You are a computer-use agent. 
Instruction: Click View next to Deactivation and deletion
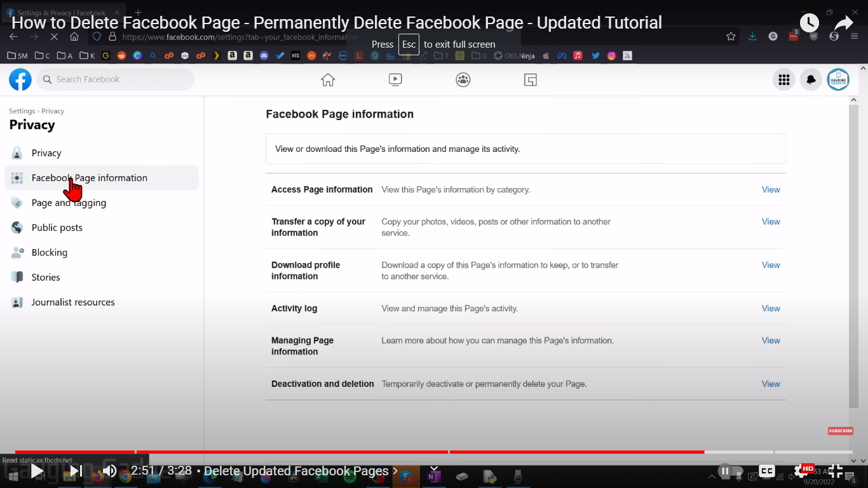click(770, 384)
